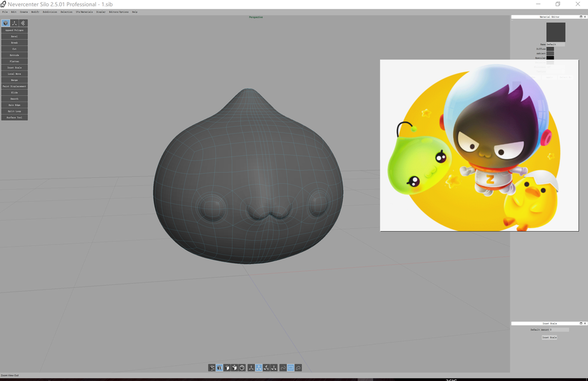Click the cartoon characters reference image
The image size is (588, 381).
(x=479, y=145)
